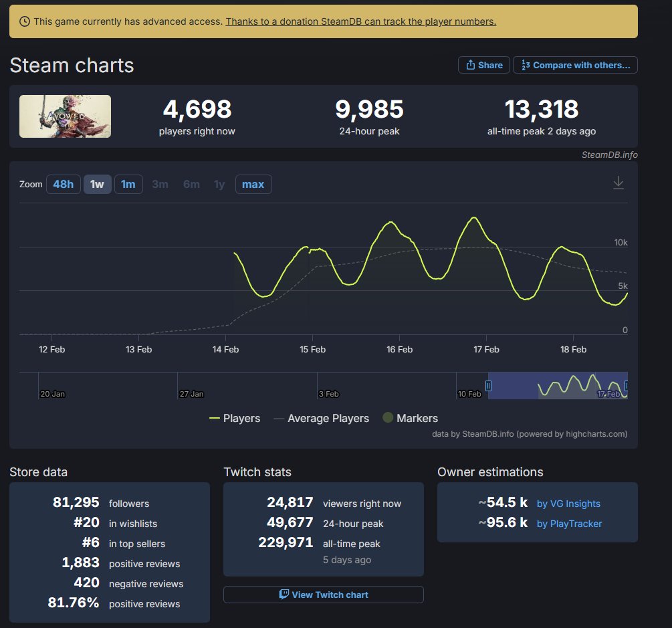Click the 14 Feb chart axis label
The image size is (672, 628).
[225, 349]
